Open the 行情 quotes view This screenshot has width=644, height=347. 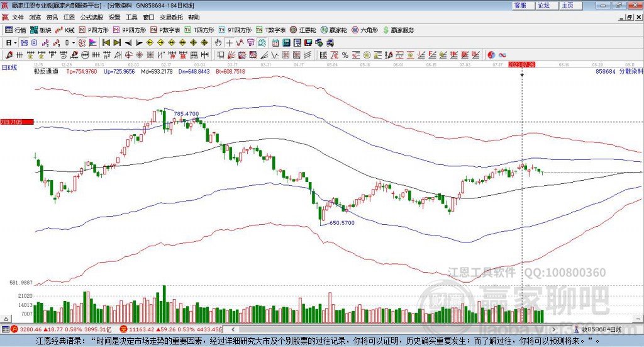pos(16,30)
